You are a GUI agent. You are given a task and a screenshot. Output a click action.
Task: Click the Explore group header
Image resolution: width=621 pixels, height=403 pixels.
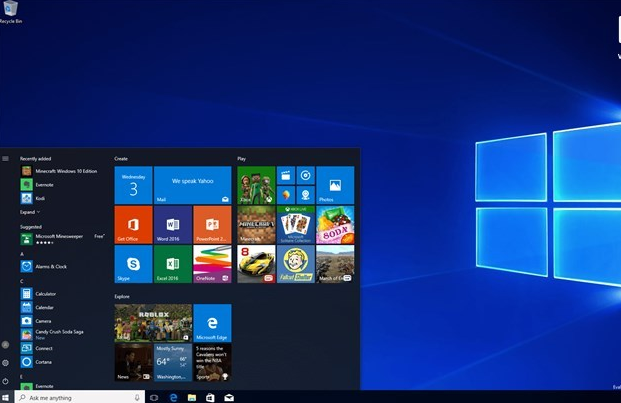(x=122, y=297)
